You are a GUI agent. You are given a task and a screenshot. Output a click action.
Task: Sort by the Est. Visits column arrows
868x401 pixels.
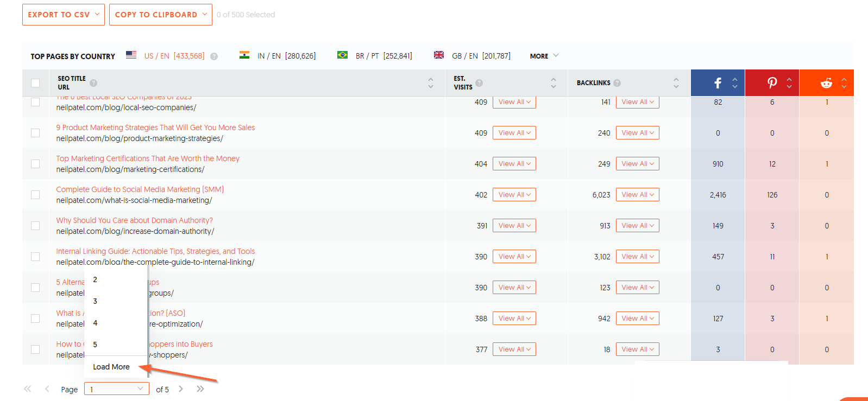pyautogui.click(x=553, y=83)
